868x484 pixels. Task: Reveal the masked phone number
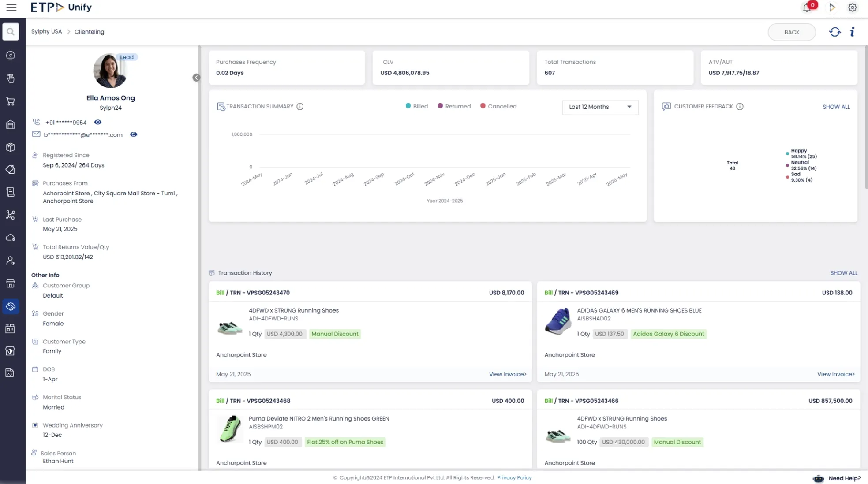(x=98, y=122)
